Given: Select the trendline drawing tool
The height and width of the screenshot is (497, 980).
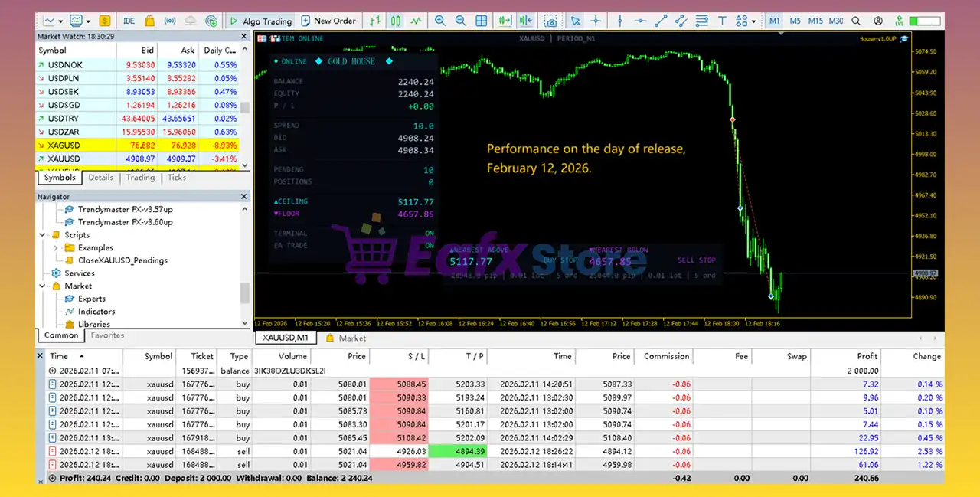Looking at the screenshot, I should pos(661,21).
